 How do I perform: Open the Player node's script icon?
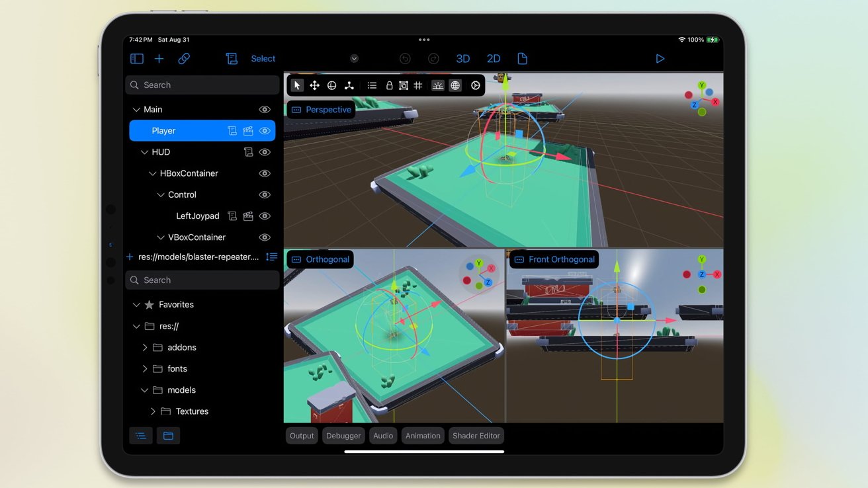pyautogui.click(x=232, y=131)
